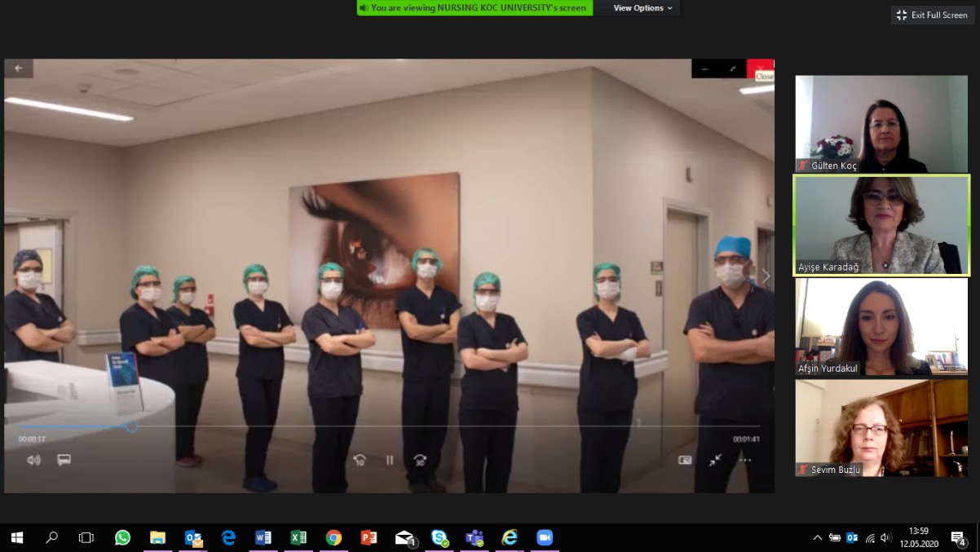Screen dimensions: 980x552
Task: Mute the video player volume
Action: click(x=33, y=460)
